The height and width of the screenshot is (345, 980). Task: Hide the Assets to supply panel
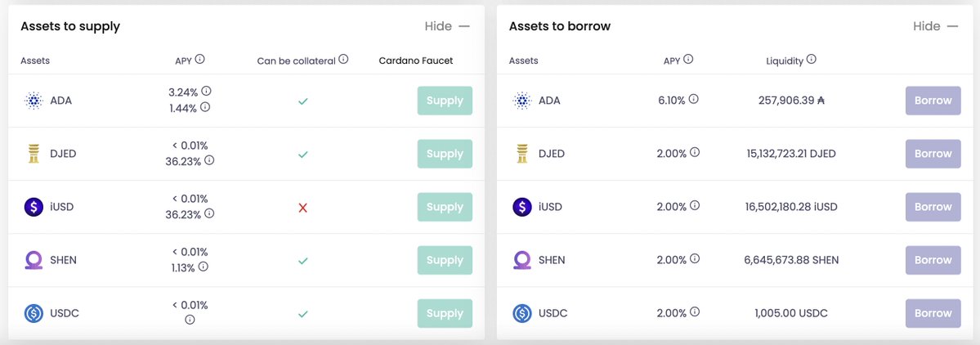(x=447, y=26)
